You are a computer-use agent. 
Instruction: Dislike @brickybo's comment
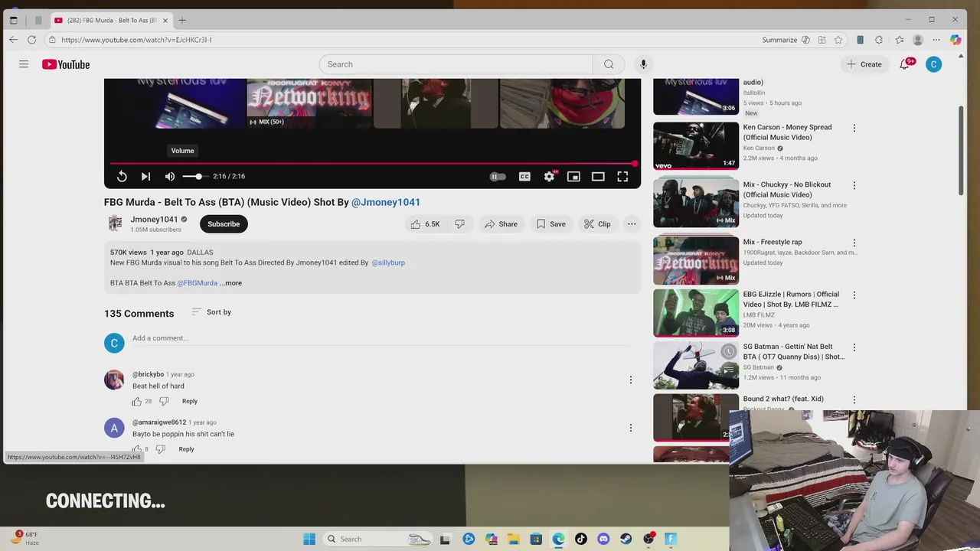coord(164,401)
